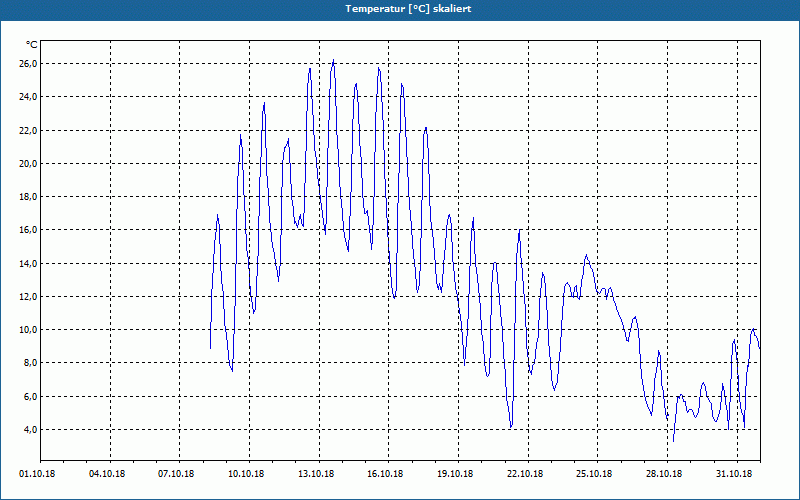Select the date label 16.10.18

385,474
